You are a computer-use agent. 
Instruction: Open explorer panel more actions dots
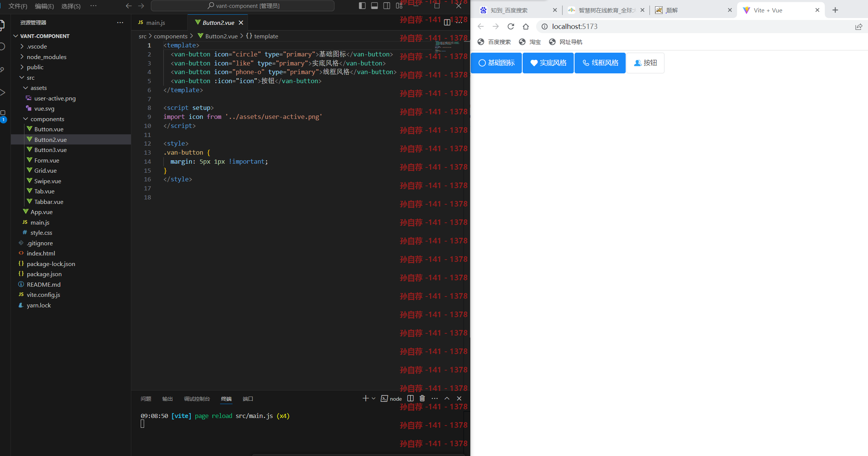point(120,23)
